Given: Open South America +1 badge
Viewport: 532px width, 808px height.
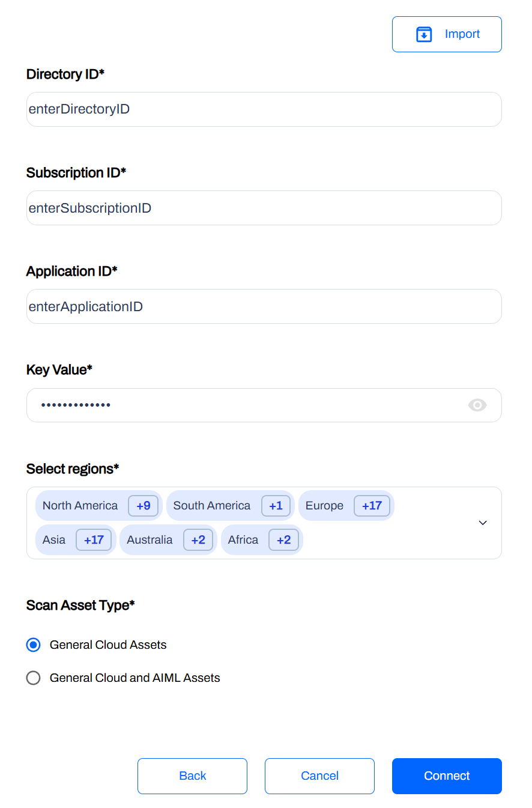Looking at the screenshot, I should tap(276, 506).
